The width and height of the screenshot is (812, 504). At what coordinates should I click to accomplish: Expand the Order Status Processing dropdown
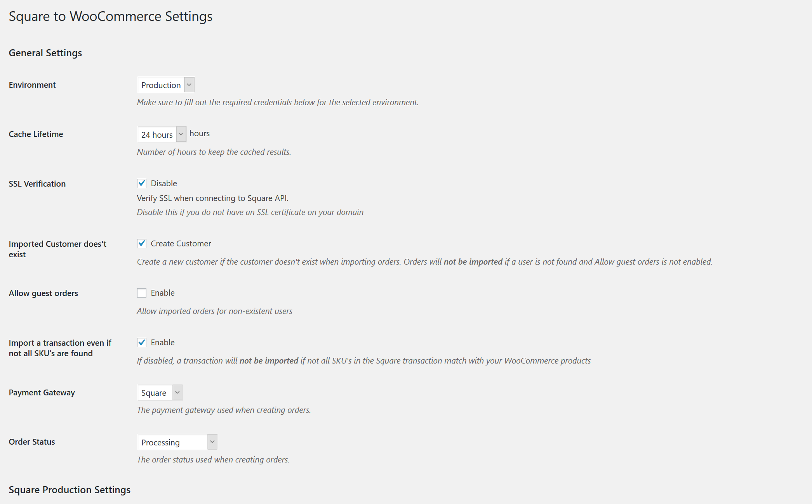click(177, 442)
